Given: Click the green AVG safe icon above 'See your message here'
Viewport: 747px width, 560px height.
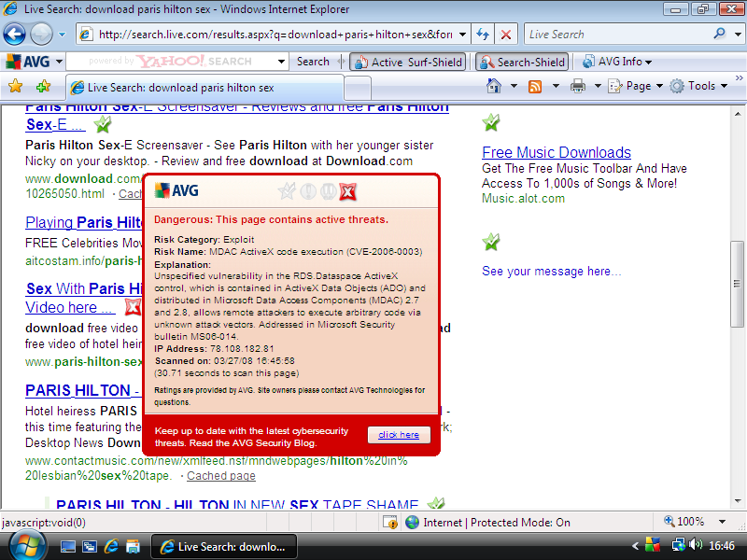Looking at the screenshot, I should [491, 243].
